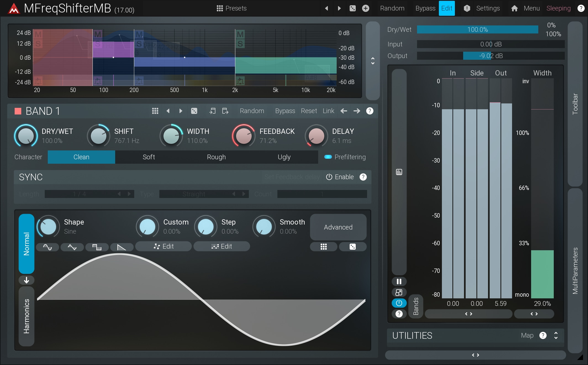The image size is (588, 365).
Task: Collapse the spectrum display using side arrows
Action: coord(373,61)
